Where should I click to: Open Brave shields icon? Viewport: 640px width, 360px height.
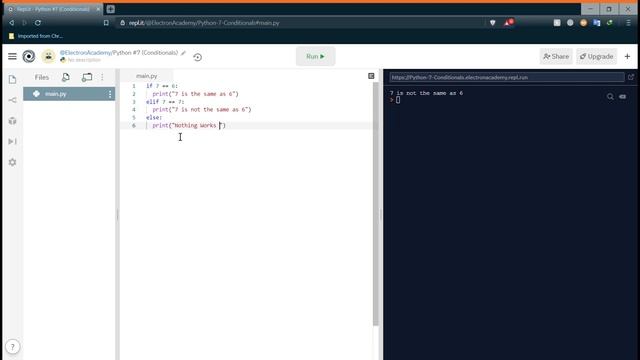493,23
